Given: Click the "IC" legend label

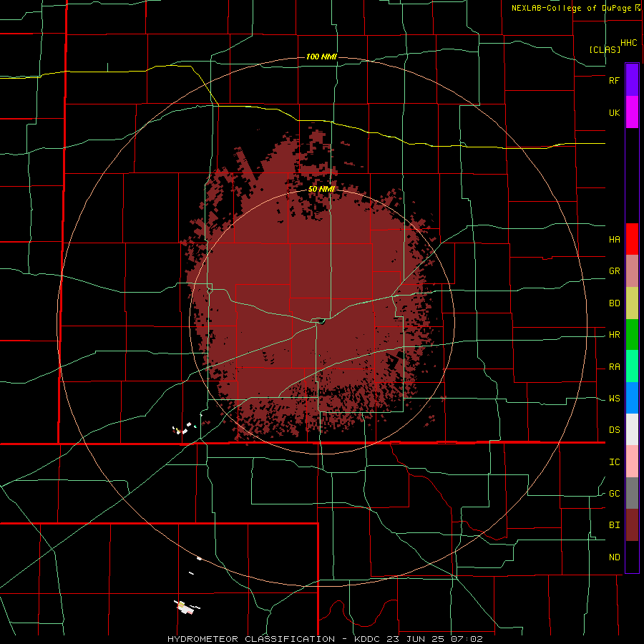Looking at the screenshot, I should (x=614, y=462).
